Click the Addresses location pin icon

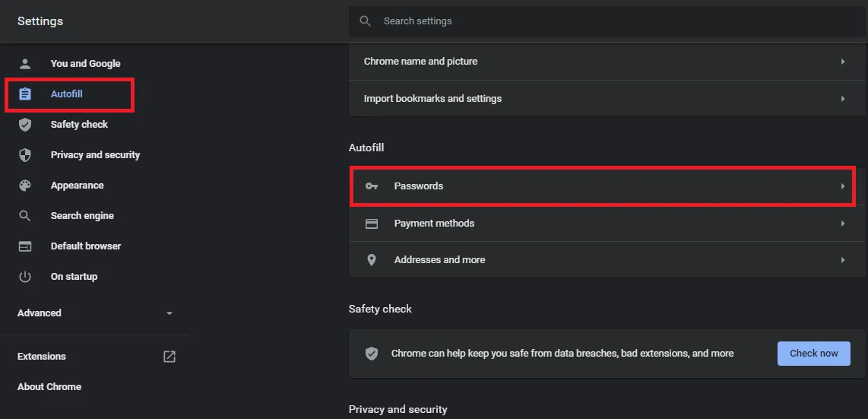tap(372, 260)
